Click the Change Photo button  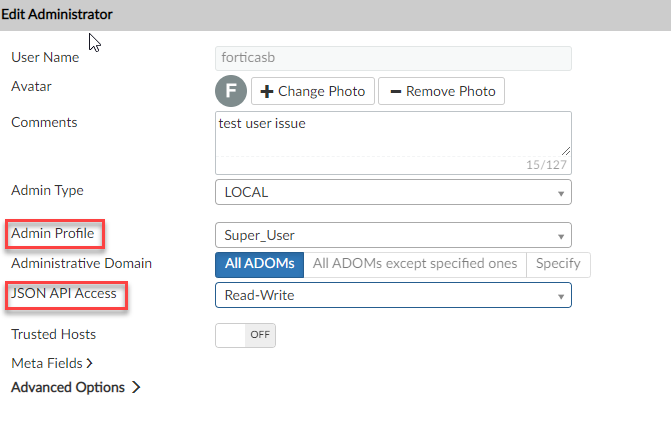(312, 91)
